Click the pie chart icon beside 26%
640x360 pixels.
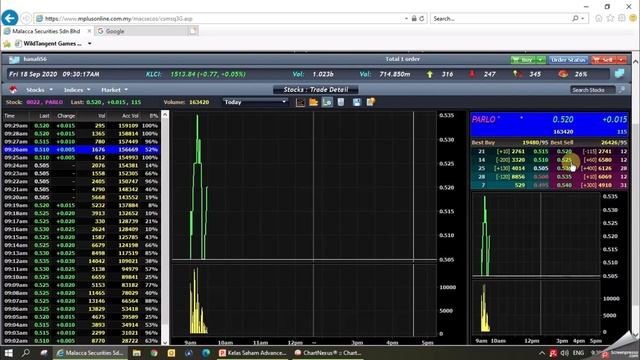coord(563,74)
